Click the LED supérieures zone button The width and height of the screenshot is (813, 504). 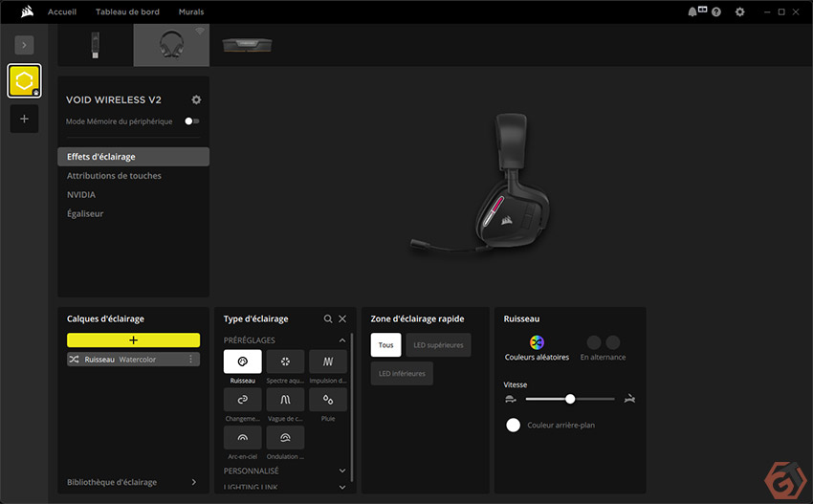(438, 345)
